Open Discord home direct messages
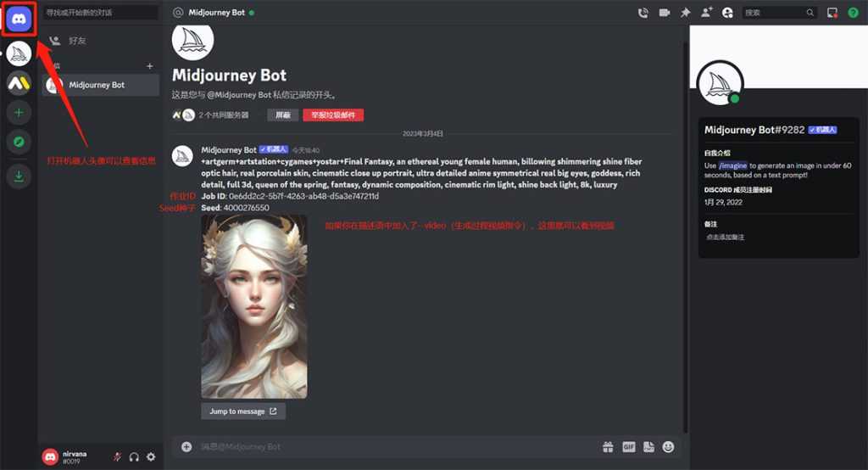This screenshot has width=868, height=470. click(19, 19)
